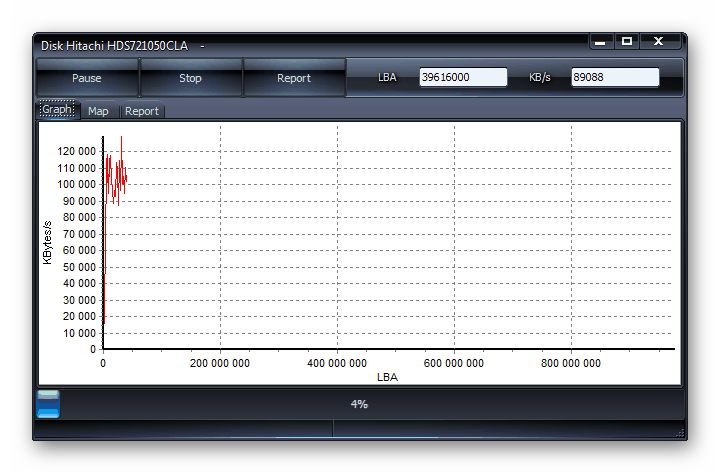Pause the running disk scan
This screenshot has height=473, width=720.
pos(87,78)
